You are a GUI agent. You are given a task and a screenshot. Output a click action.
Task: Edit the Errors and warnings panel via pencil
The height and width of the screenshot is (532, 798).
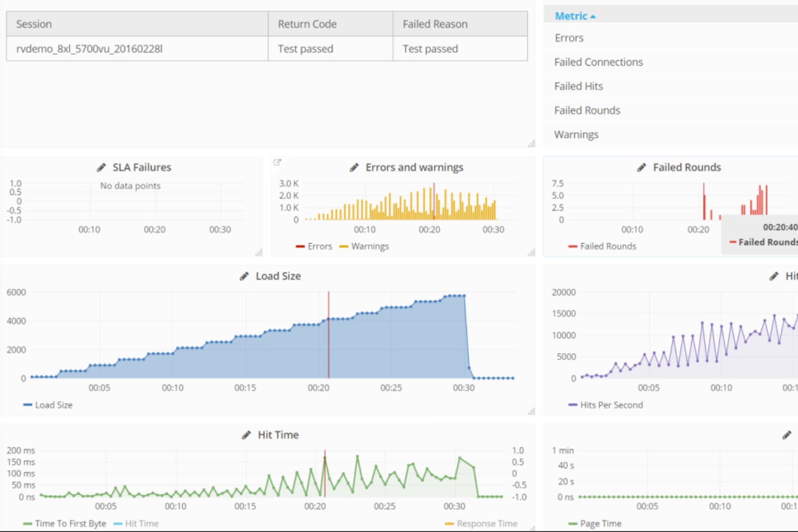coord(354,168)
